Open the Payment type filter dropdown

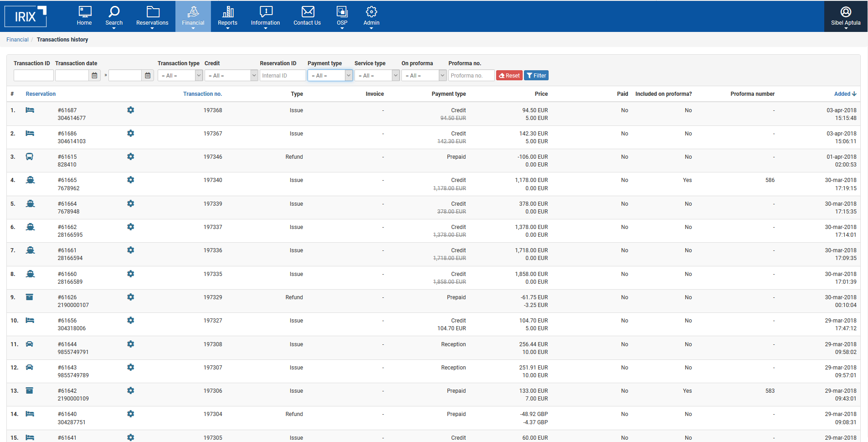click(330, 76)
